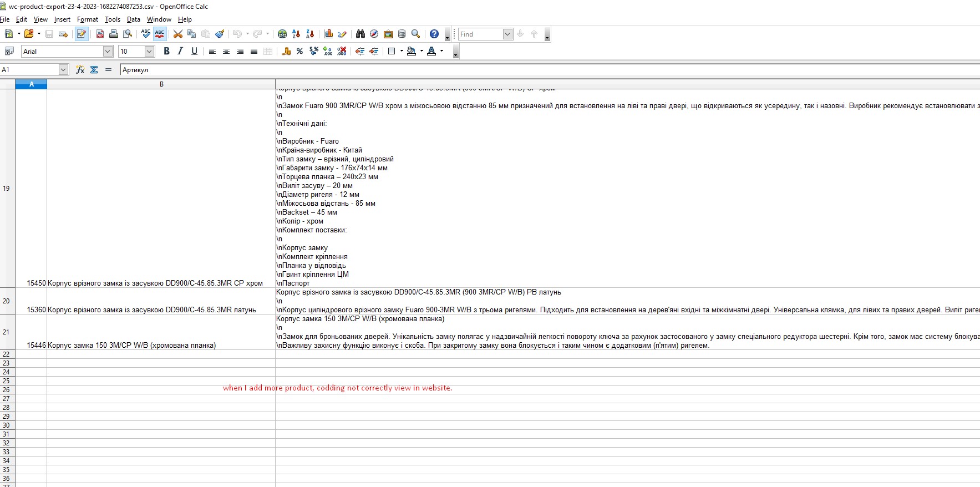Viewport: 980px width, 487px height.
Task: Click the New spreadsheet icon
Action: (x=9, y=34)
